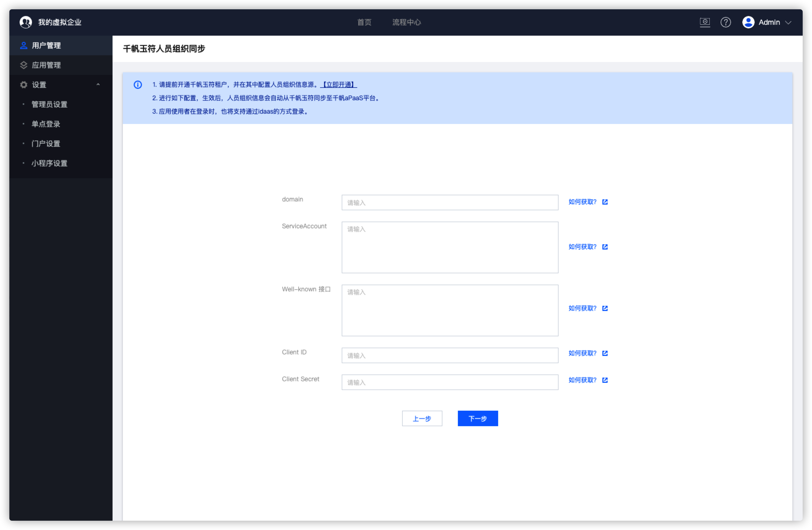
Task: Click the 上一步 button
Action: pos(422,418)
